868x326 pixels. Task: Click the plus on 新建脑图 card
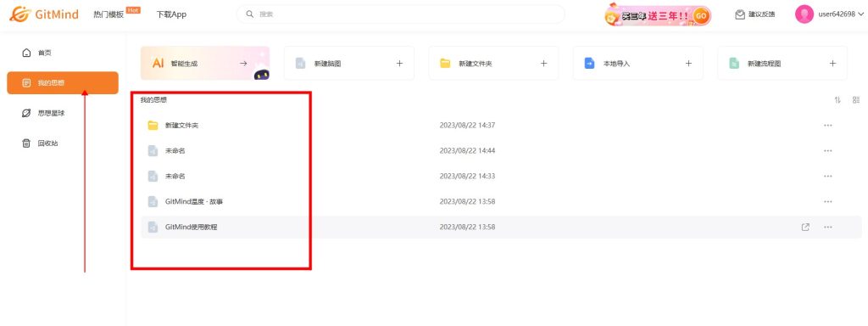pyautogui.click(x=400, y=63)
